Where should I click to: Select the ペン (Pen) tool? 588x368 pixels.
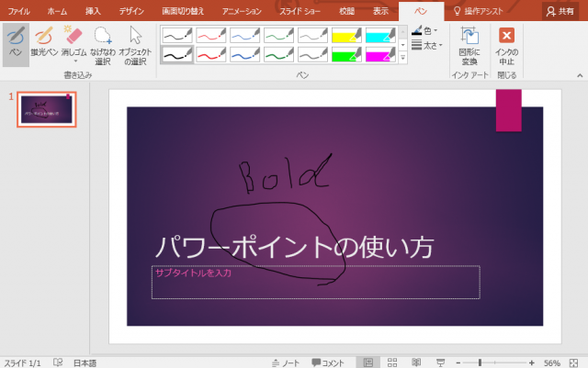pyautogui.click(x=15, y=42)
